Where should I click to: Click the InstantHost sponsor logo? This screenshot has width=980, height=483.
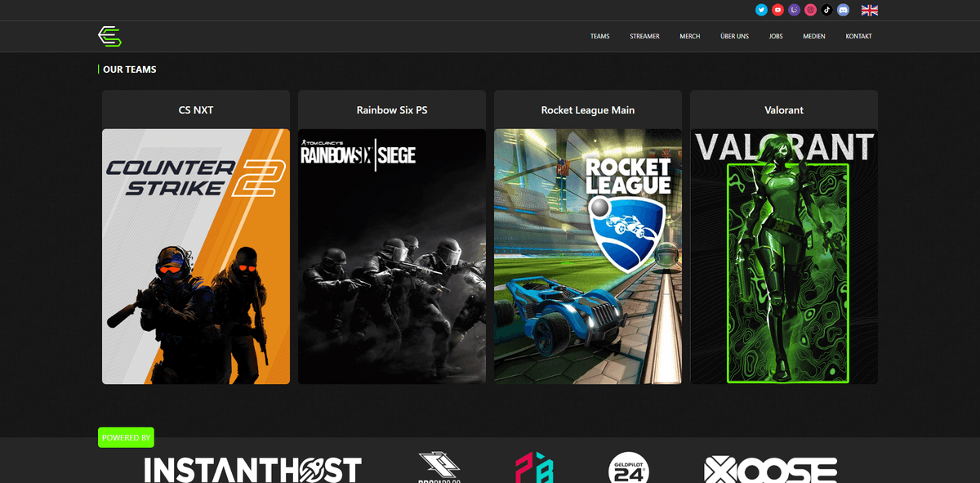252,470
